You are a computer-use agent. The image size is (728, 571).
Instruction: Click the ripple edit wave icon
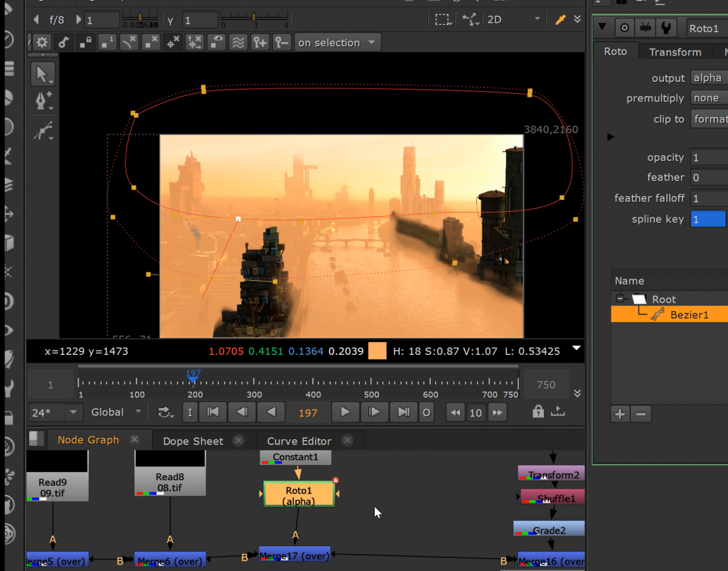coord(237,43)
